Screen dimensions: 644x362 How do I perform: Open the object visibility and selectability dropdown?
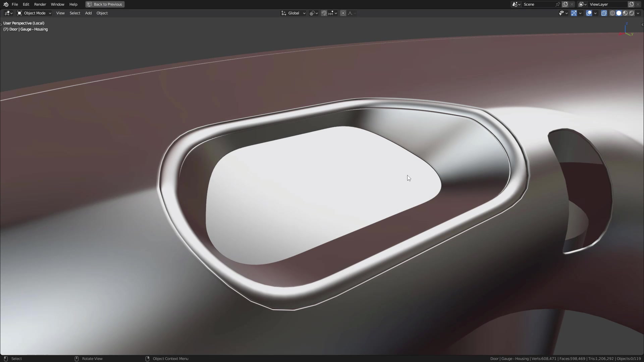tap(563, 13)
